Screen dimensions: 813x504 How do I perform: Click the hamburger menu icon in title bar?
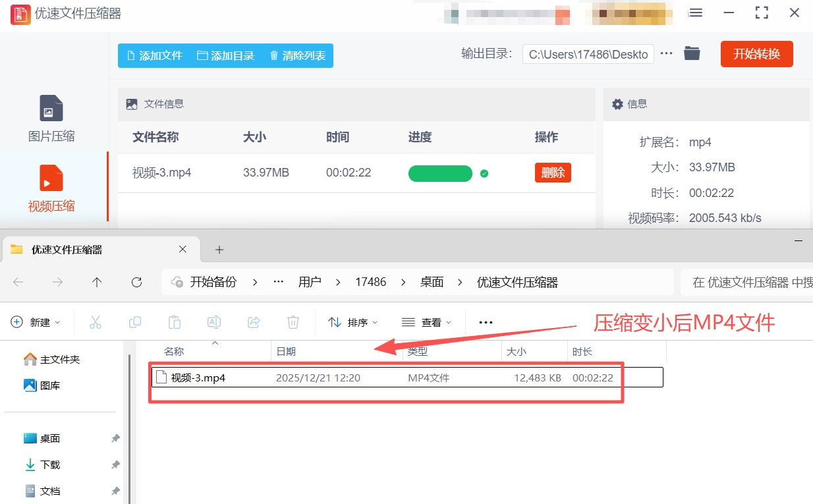click(x=696, y=13)
